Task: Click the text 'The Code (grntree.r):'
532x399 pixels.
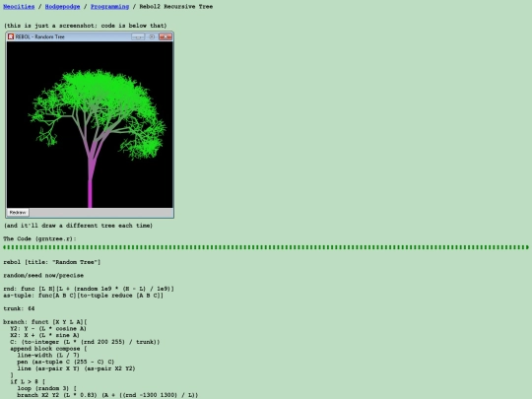Action: click(x=39, y=238)
